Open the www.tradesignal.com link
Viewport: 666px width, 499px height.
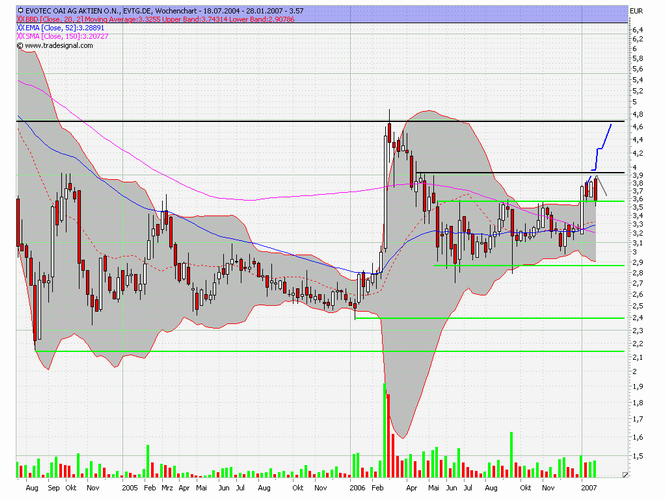[59, 45]
